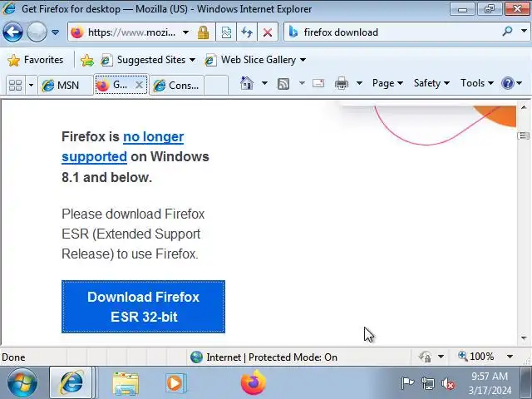Open the Favorites star button
Screen dimensions: 532x399
click(35, 60)
